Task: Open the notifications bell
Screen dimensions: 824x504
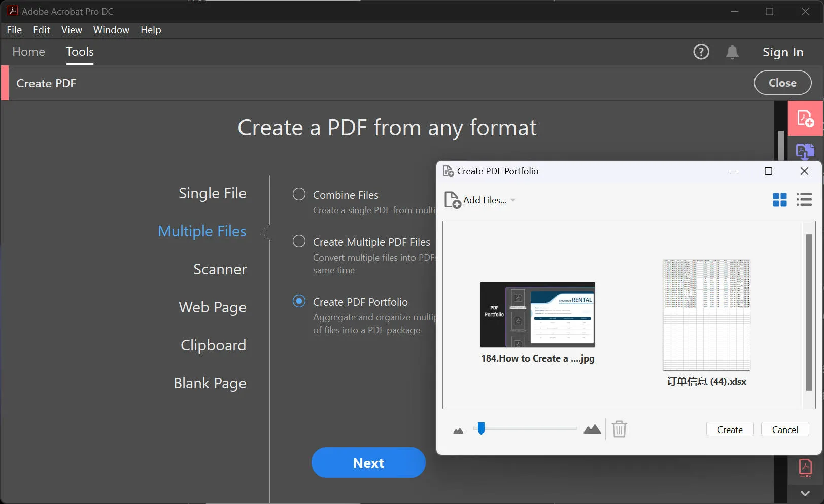Action: pos(732,52)
